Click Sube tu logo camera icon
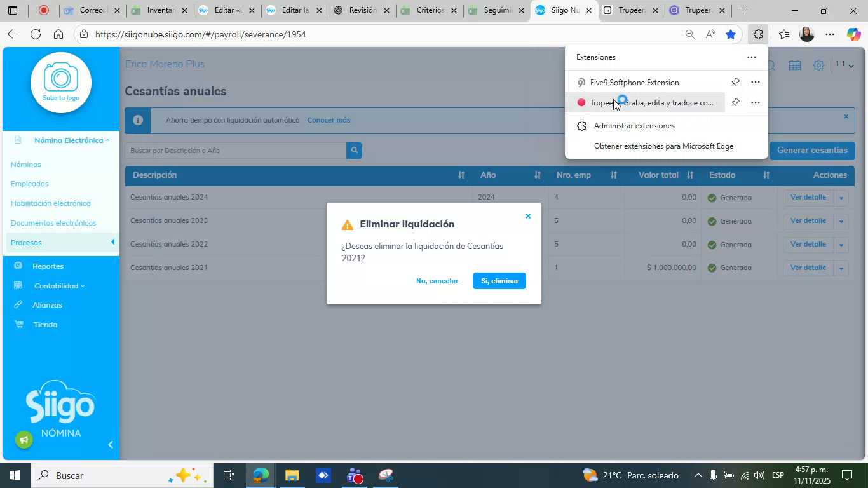The width and height of the screenshot is (868, 488). 61,83
